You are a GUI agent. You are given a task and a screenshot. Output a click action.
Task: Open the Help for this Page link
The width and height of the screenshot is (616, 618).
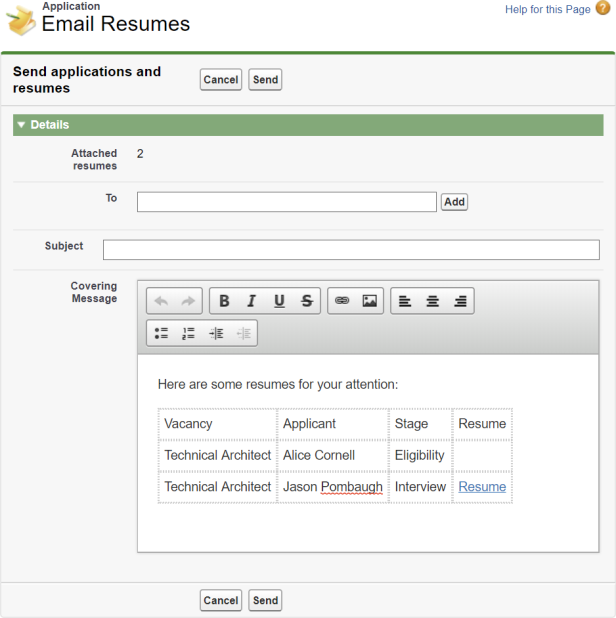coord(547,9)
